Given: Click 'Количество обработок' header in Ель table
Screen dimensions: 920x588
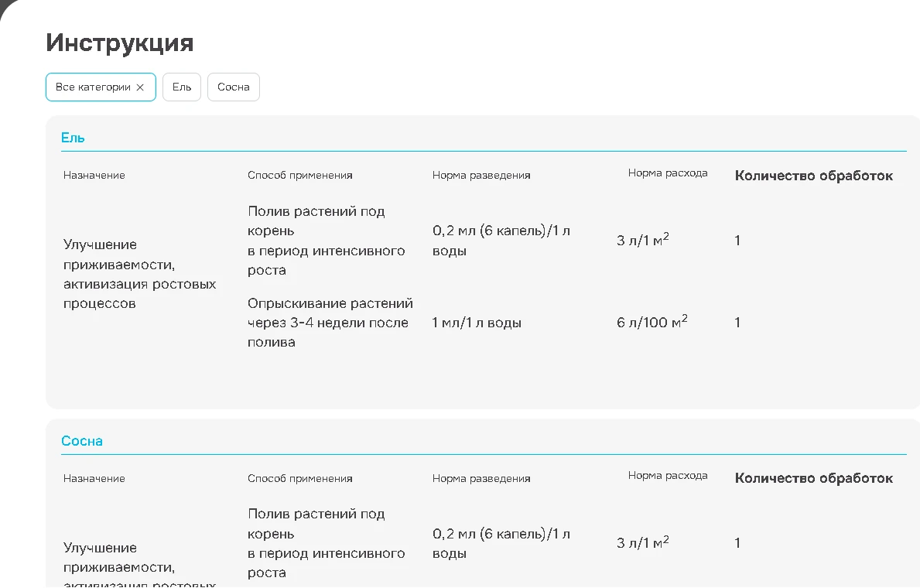Looking at the screenshot, I should point(813,176).
